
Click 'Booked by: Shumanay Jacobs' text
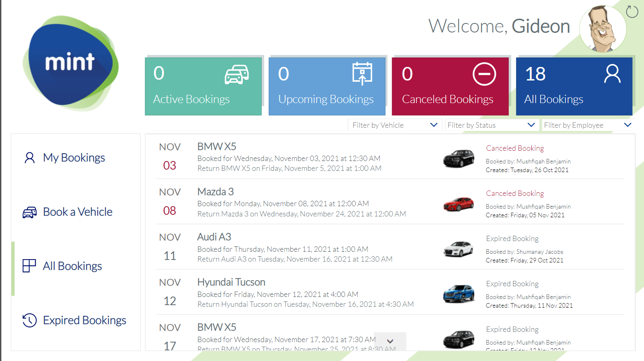524,252
